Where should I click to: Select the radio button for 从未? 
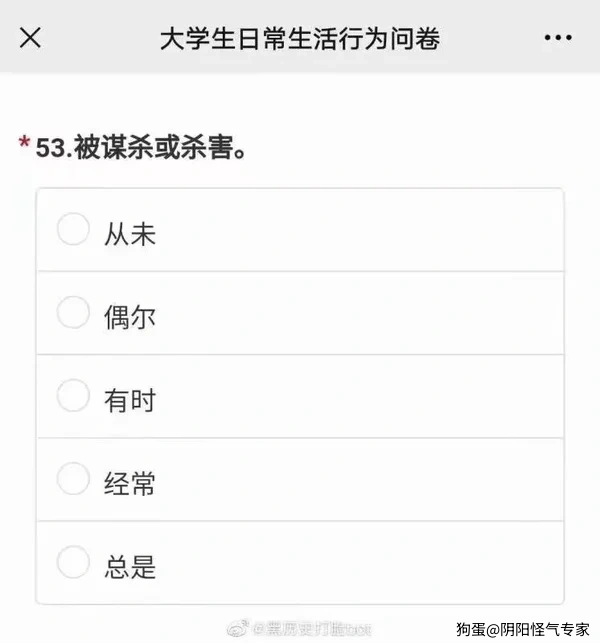[x=73, y=230]
